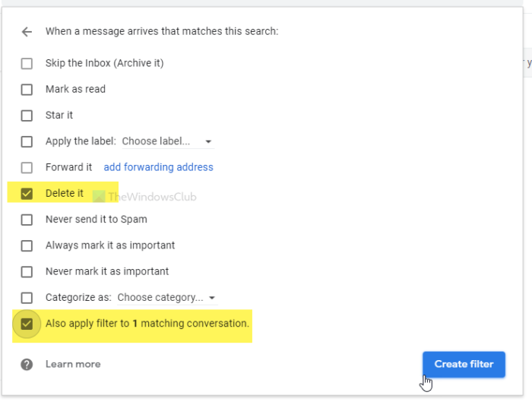This screenshot has width=532, height=405.
Task: Expand the Choose category dropdown
Action: coord(166,298)
